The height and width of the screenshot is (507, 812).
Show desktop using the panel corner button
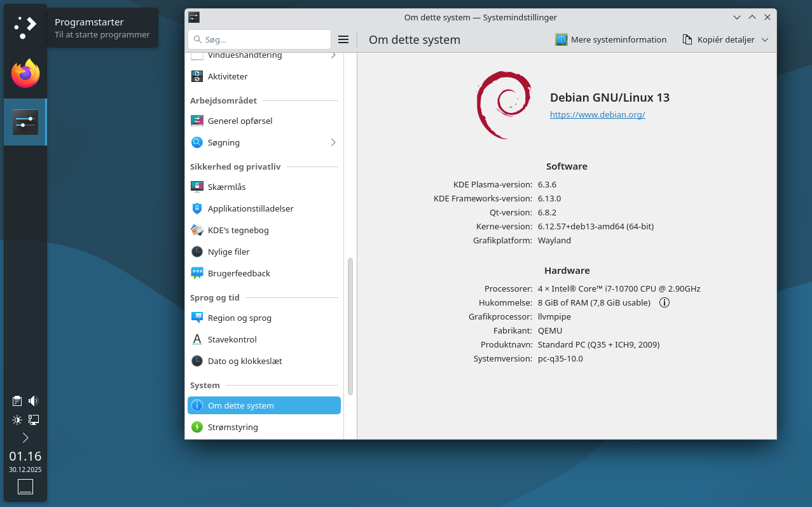point(25,486)
